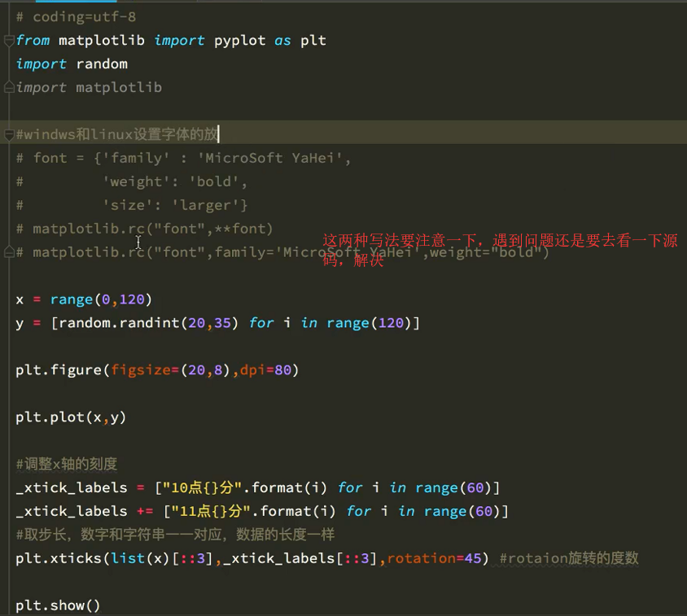Click 'rotation=45' argument in xticks
This screenshot has width=687, height=616.
coord(434,559)
